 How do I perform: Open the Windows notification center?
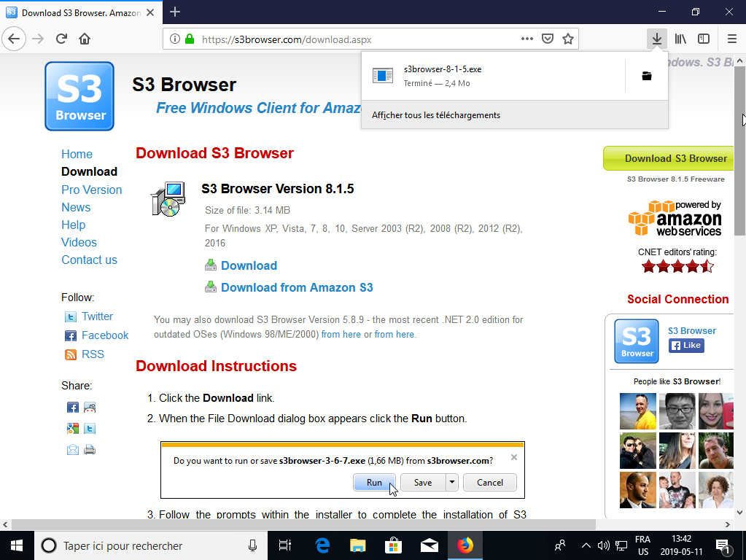click(723, 546)
